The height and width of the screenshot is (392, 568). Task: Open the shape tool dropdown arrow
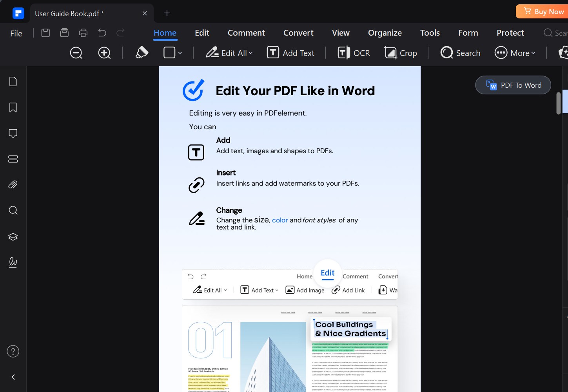click(x=180, y=53)
